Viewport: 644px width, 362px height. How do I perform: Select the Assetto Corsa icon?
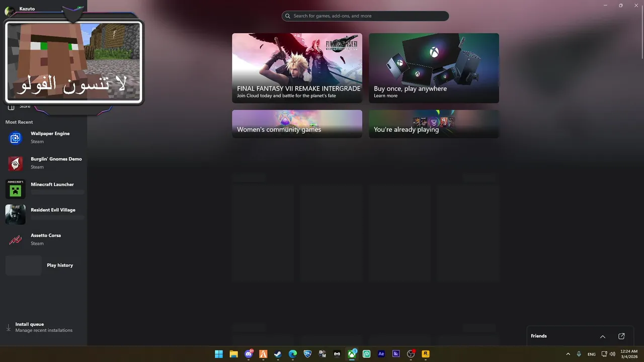pos(16,240)
